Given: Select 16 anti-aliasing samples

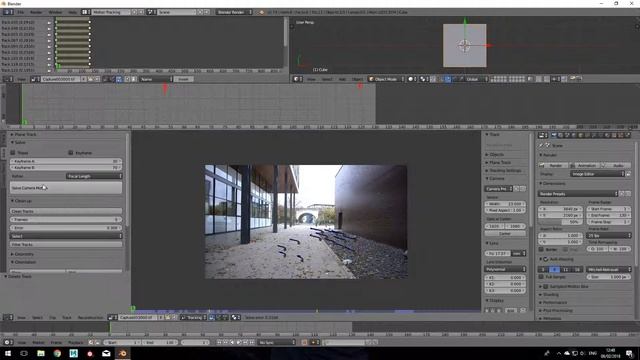Looking at the screenshot, I should click(x=577, y=269).
